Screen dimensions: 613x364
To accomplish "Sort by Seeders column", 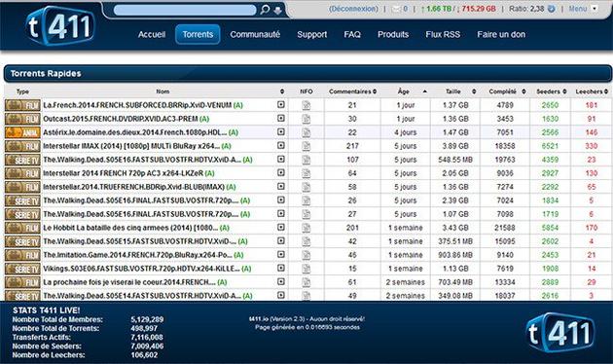I will [x=552, y=91].
